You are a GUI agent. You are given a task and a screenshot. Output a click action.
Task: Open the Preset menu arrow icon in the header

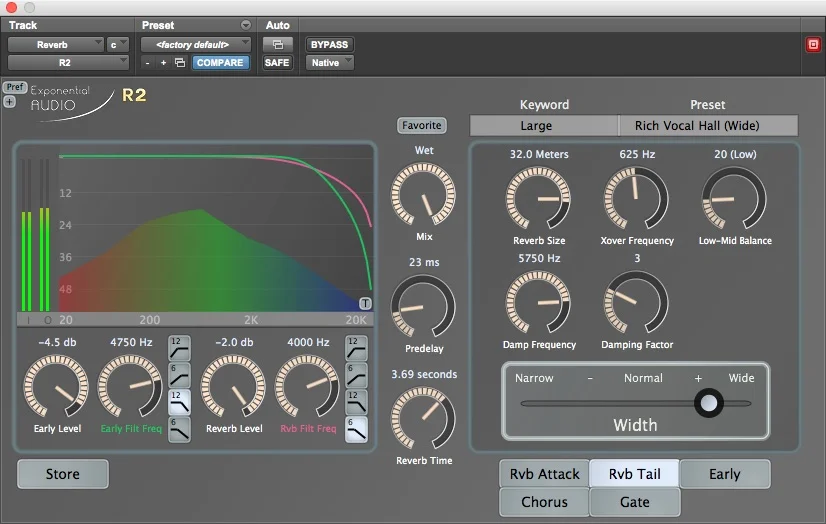[245, 25]
